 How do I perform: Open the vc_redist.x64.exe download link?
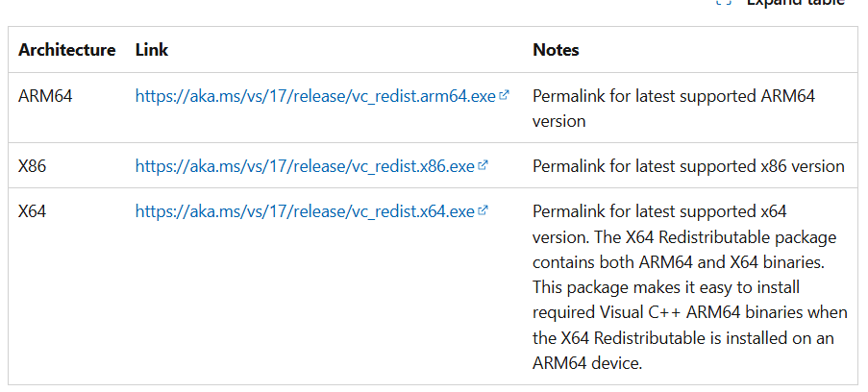(x=305, y=211)
